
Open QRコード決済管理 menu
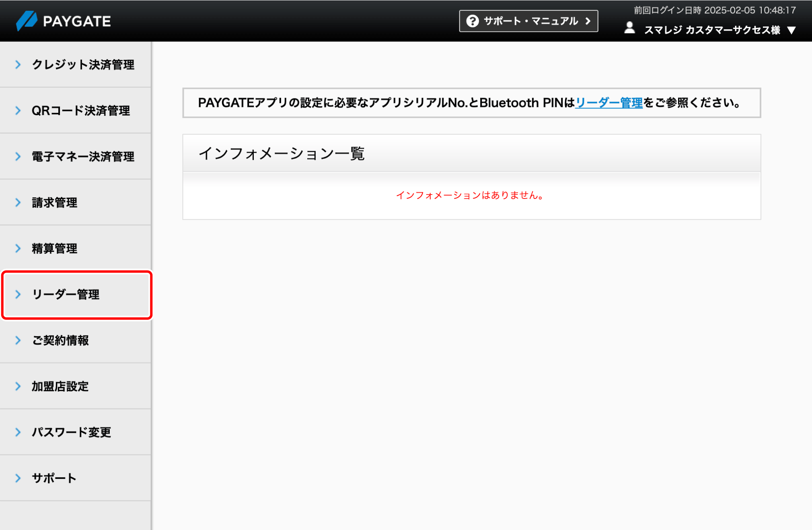[76, 111]
